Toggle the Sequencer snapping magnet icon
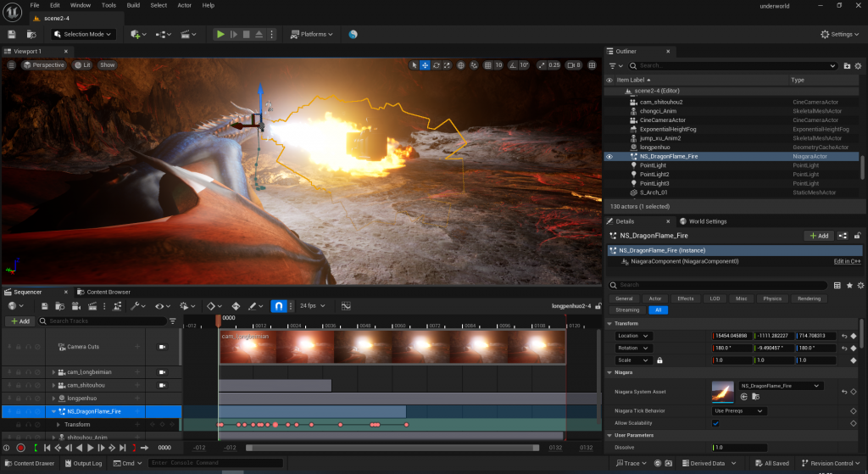 tap(280, 306)
